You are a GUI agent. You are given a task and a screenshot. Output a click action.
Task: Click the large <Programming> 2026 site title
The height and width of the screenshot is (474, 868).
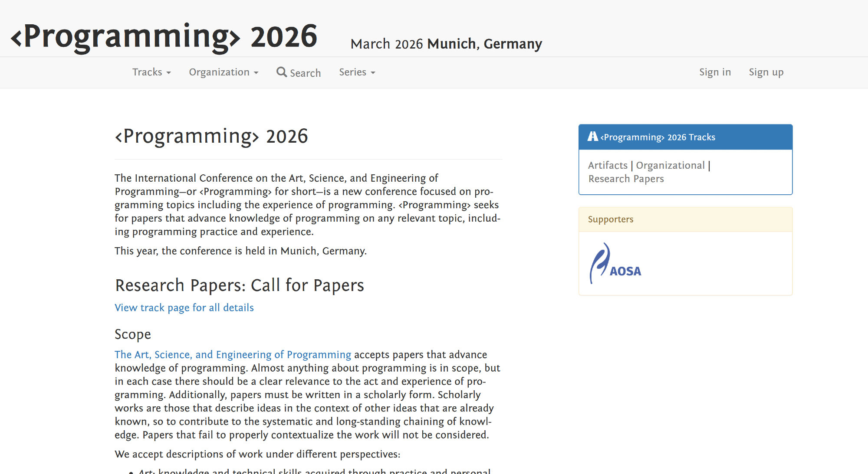[164, 36]
